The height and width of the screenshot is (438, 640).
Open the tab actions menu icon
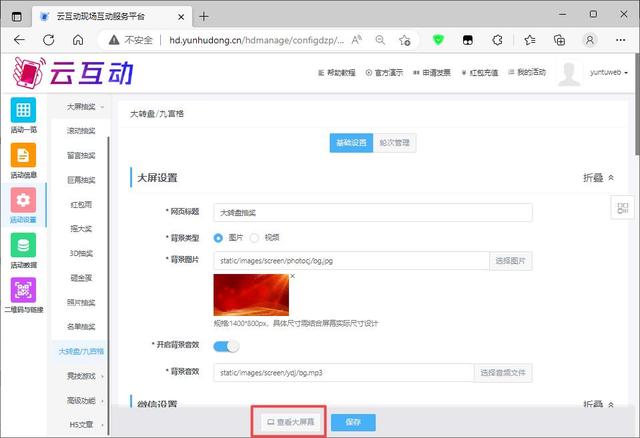tap(17, 17)
